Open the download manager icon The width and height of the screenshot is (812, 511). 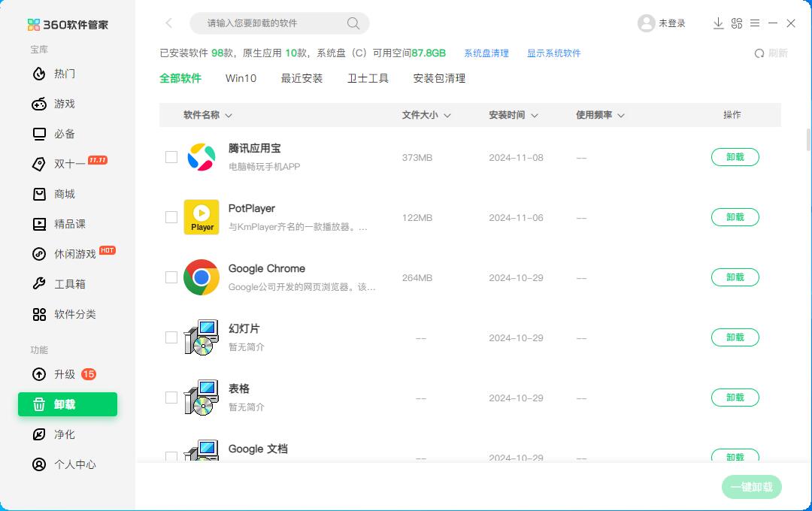click(x=718, y=23)
